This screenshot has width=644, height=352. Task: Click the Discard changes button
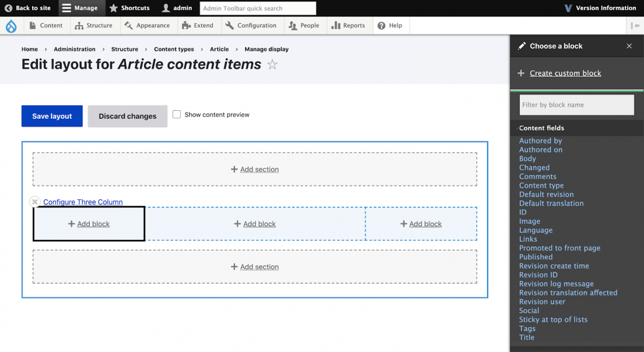click(x=128, y=116)
